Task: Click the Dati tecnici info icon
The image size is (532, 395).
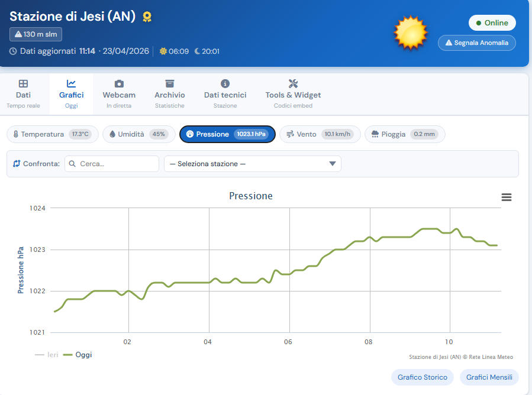Action: coord(225,84)
